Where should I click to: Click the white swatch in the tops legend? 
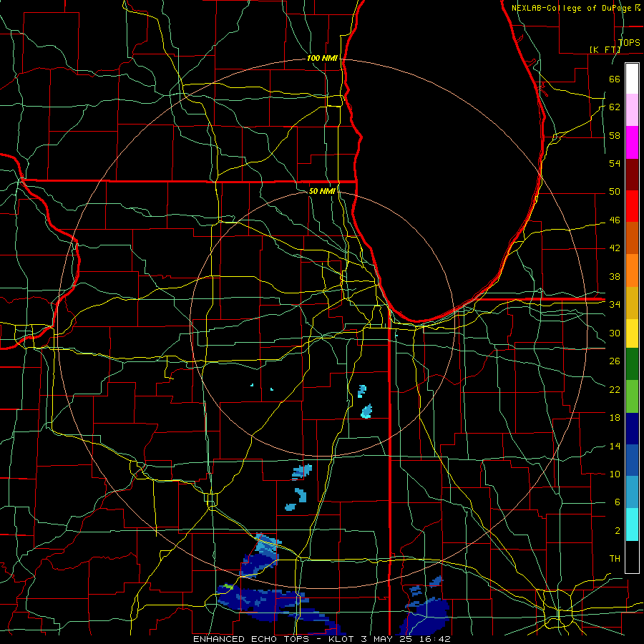coord(632,79)
